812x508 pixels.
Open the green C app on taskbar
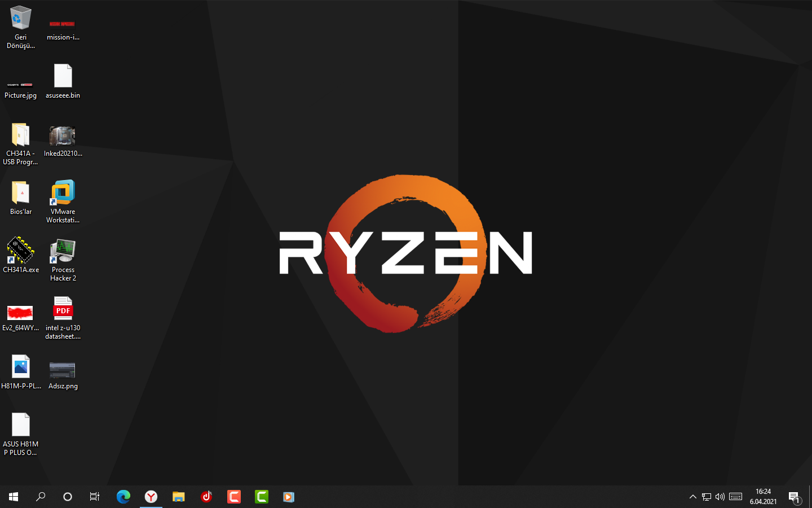(262, 497)
